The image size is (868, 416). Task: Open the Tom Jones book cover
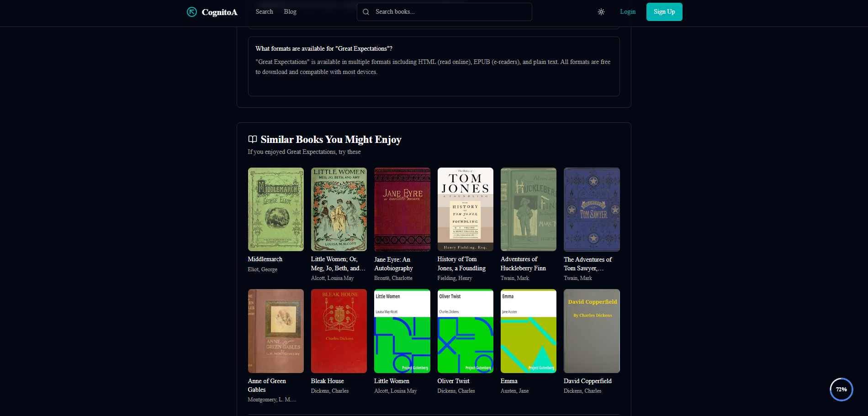pyautogui.click(x=466, y=209)
